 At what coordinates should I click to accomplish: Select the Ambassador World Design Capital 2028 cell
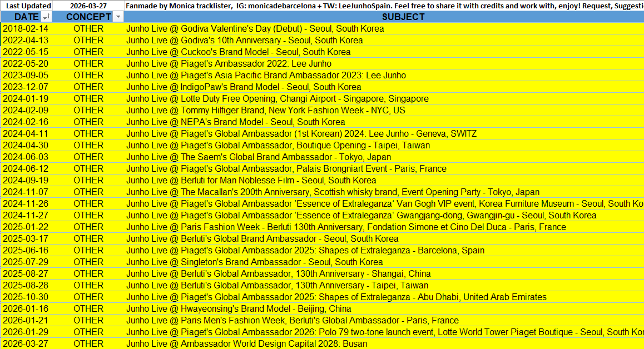pos(384,343)
